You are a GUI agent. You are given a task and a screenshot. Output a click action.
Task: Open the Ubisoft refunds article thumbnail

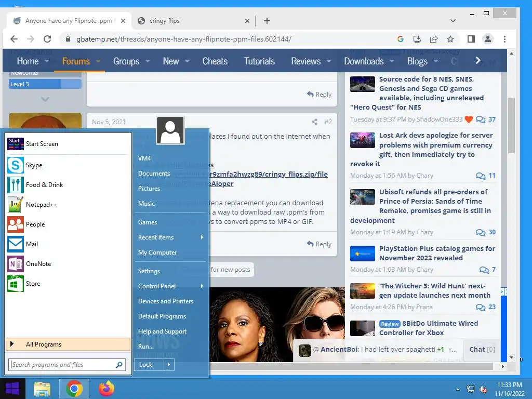362,197
